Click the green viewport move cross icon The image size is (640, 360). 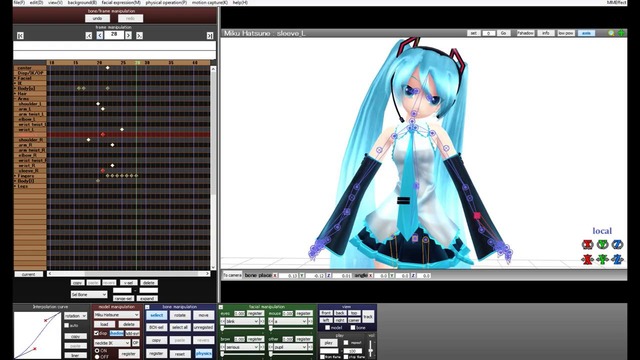pos(621,33)
